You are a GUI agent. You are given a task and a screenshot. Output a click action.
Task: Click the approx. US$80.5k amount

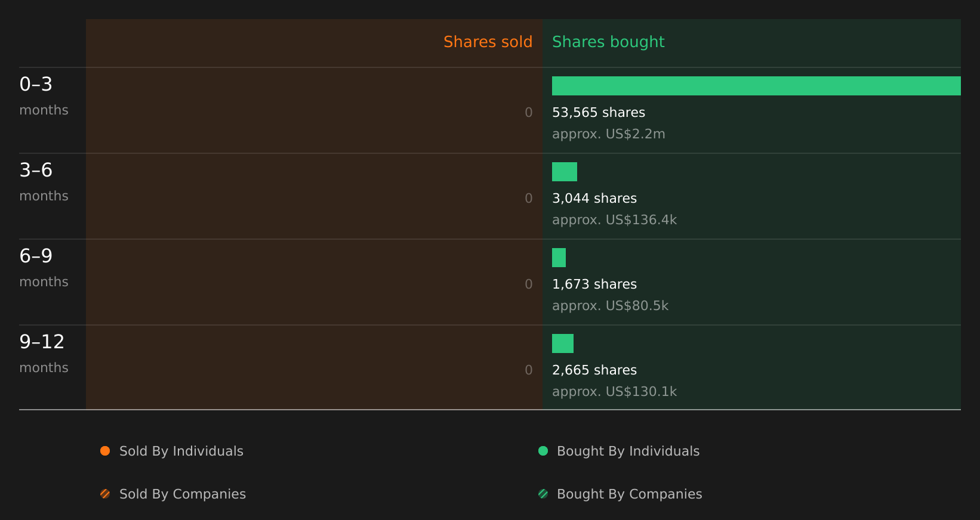point(611,306)
